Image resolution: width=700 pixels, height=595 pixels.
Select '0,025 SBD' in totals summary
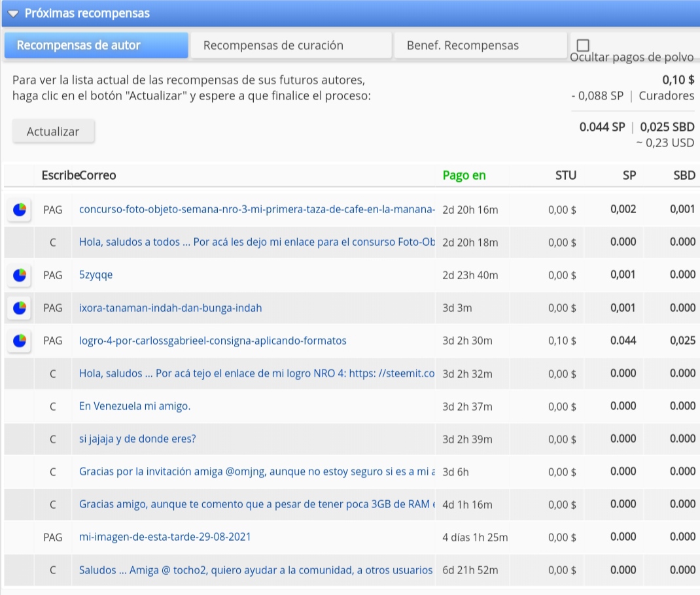[667, 127]
